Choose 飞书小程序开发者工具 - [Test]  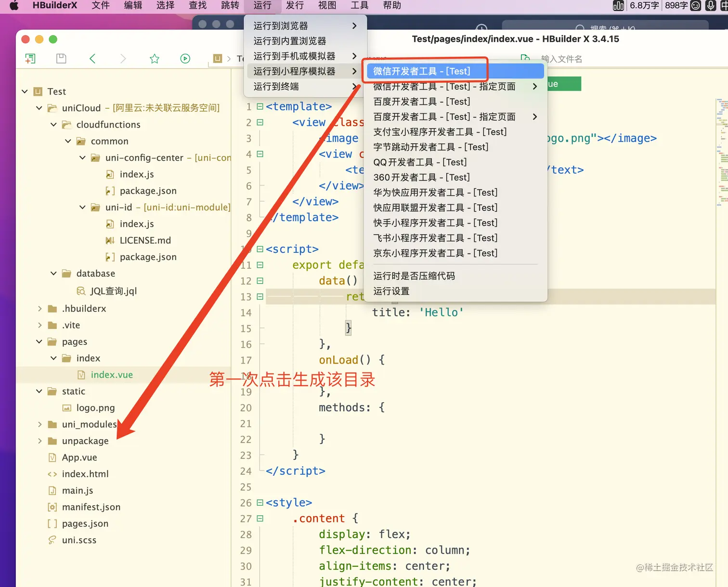tap(455, 238)
